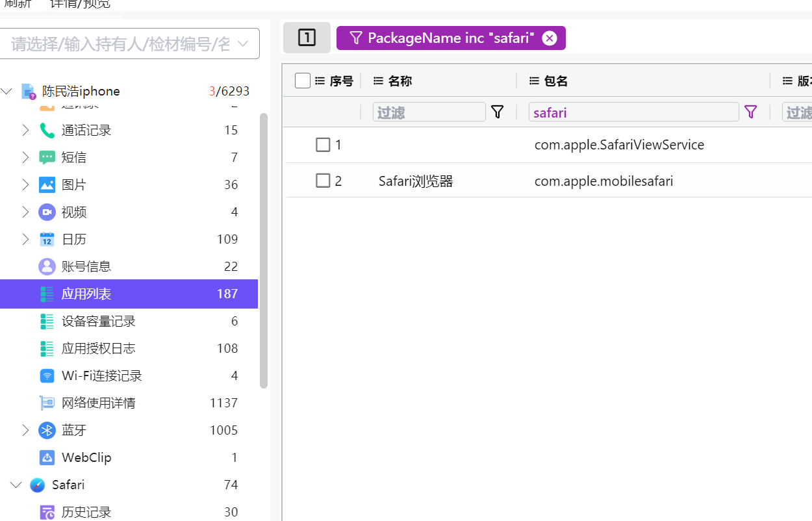Click the pictures icon beside 图片
Viewport: 812px width, 521px height.
47,184
